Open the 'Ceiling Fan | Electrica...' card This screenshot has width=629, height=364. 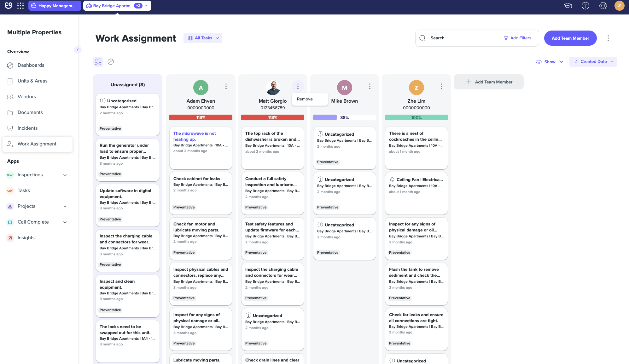coord(416,193)
